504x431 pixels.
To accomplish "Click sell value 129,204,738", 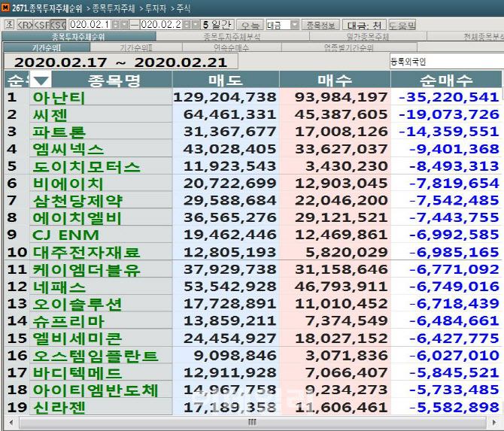I will 225,97.
